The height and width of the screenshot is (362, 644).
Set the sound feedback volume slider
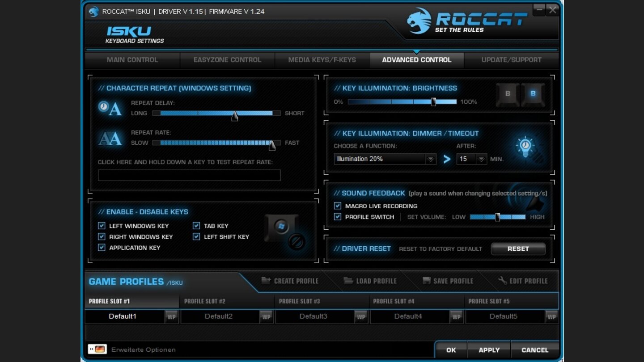point(497,217)
